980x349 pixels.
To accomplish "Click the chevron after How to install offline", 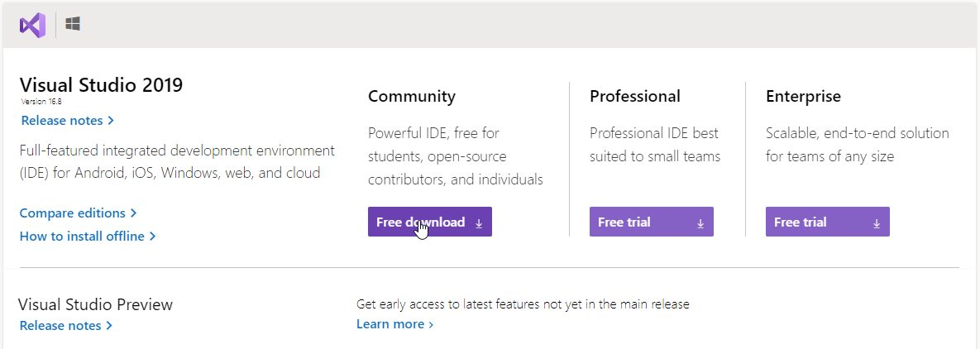I will pos(153,237).
